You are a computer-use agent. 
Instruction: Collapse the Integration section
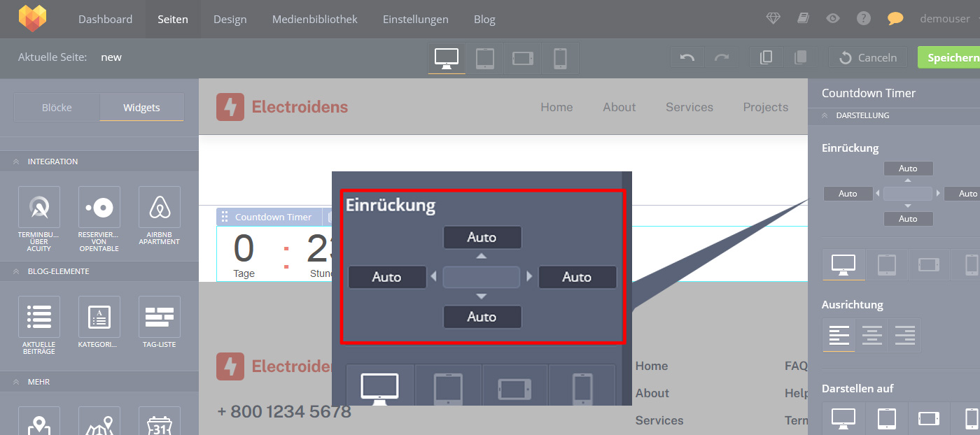15,162
